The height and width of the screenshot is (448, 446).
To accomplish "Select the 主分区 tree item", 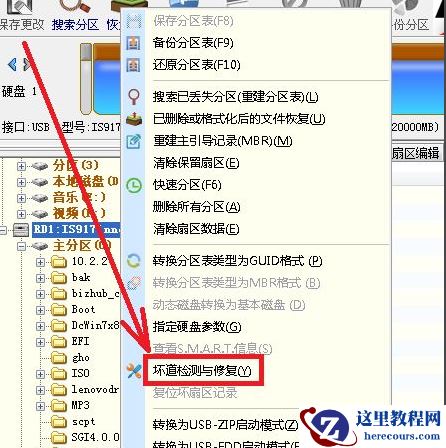I will point(82,246).
